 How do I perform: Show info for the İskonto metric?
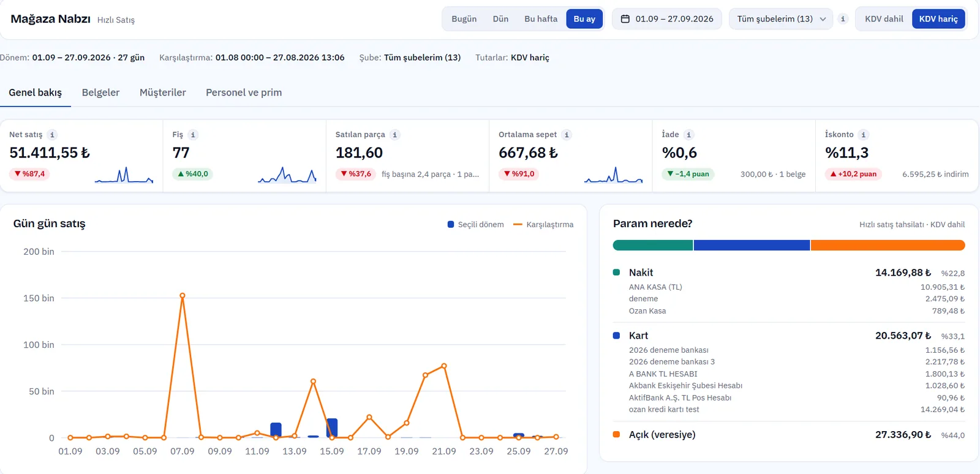click(863, 135)
